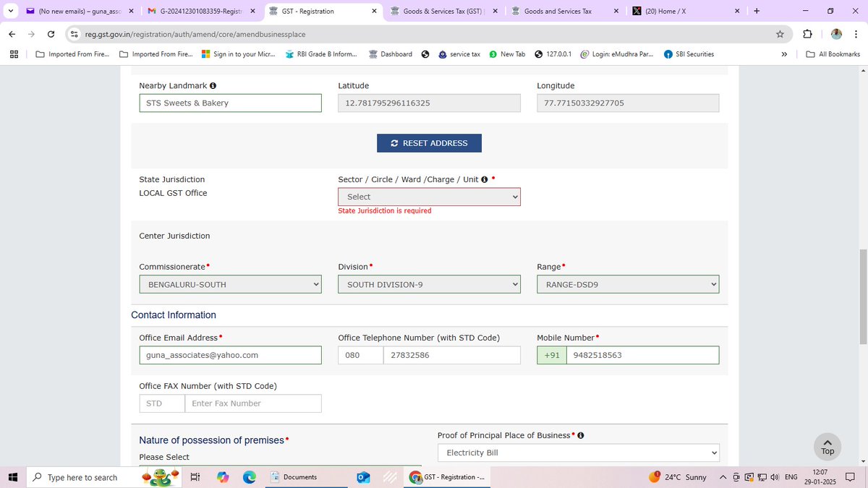This screenshot has height=488, width=868.
Task: Bookmark this page with the star icon
Action: pyautogui.click(x=780, y=34)
